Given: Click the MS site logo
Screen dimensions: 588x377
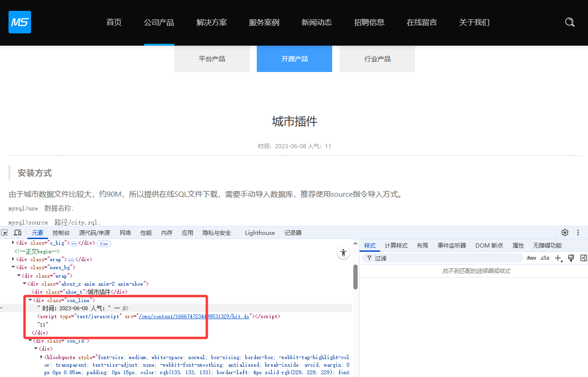Looking at the screenshot, I should (x=20, y=22).
